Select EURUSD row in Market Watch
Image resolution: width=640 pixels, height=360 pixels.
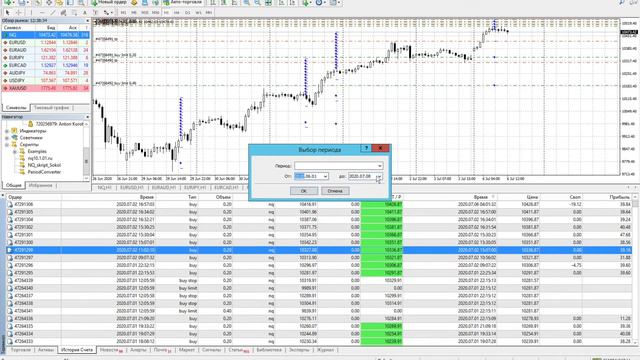click(x=46, y=42)
